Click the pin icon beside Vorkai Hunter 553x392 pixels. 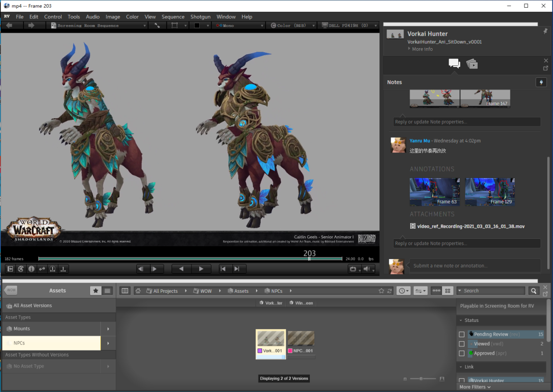[545, 31]
